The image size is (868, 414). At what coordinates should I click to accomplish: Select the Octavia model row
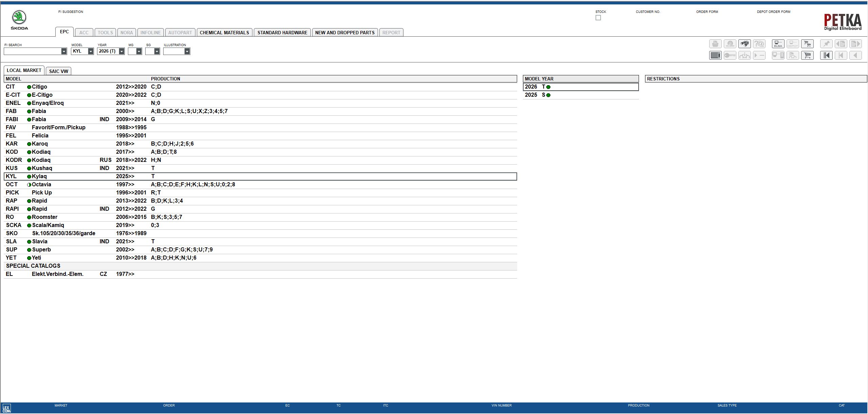[x=260, y=185]
